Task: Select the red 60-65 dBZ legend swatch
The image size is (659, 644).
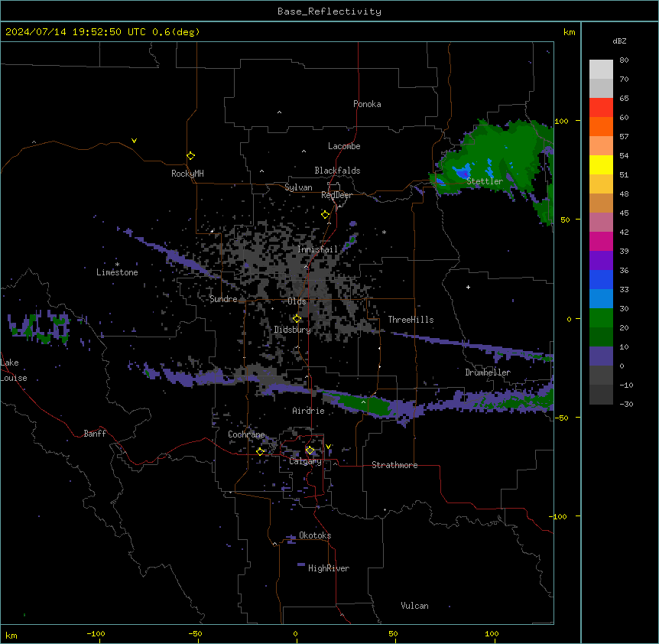Action: click(x=601, y=108)
